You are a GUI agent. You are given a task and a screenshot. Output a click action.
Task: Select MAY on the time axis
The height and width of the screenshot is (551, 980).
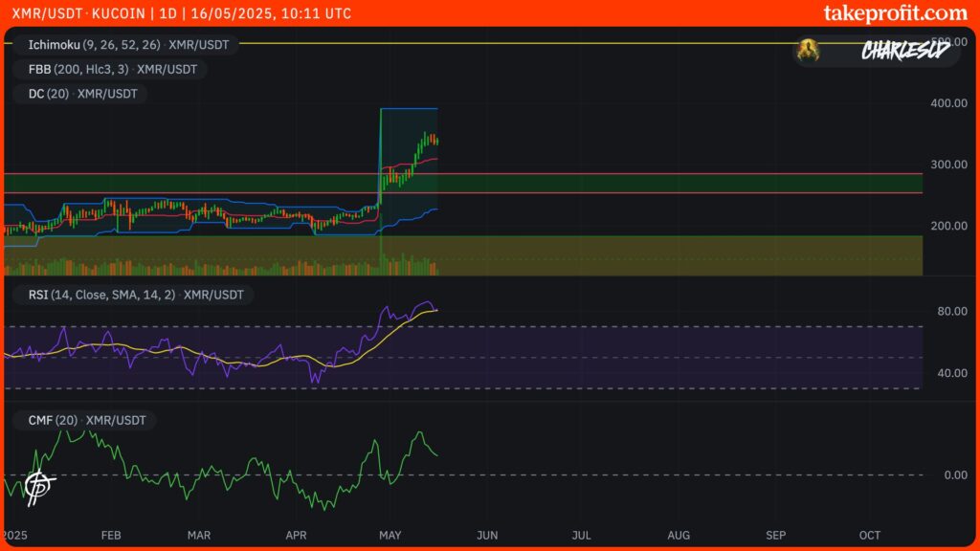(x=390, y=536)
